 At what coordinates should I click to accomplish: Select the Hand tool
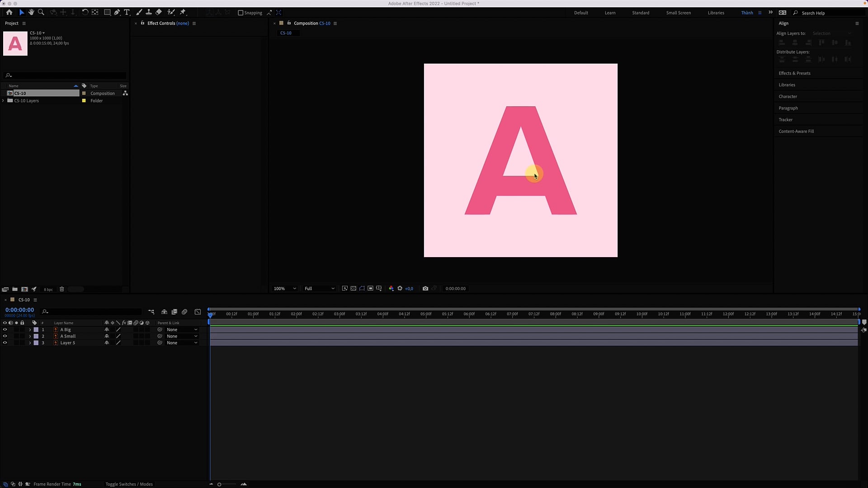(x=31, y=12)
